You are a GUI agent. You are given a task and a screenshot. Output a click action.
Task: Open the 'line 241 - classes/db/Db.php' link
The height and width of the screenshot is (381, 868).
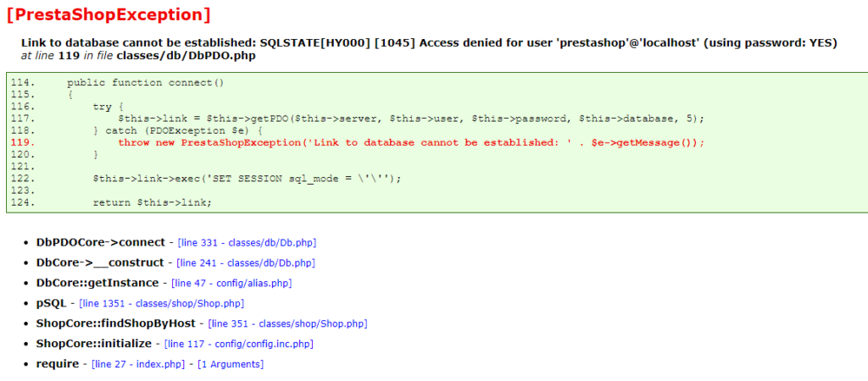246,263
